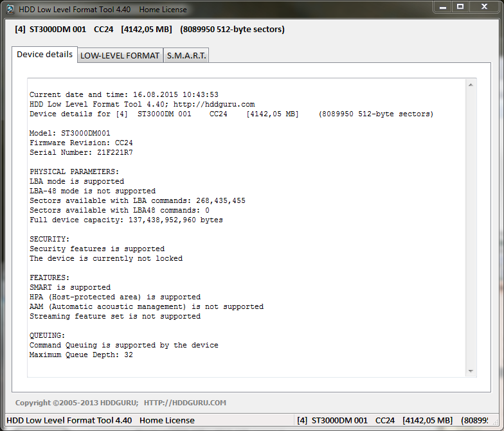This screenshot has height=431, width=504.
Task: Click the 'QUEUING:' heading
Action: (48, 335)
